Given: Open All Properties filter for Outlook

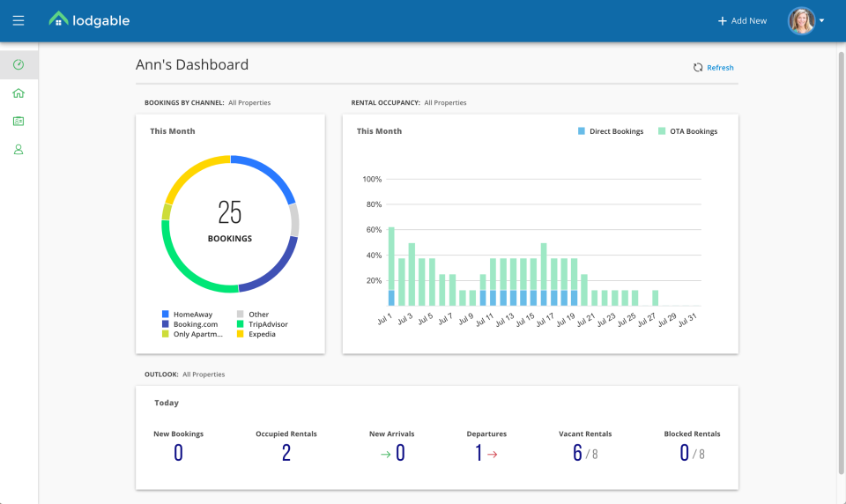Looking at the screenshot, I should (x=204, y=374).
